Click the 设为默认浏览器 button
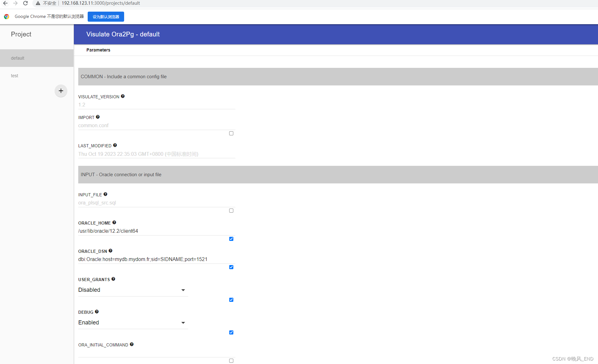The height and width of the screenshot is (364, 598). (x=106, y=16)
